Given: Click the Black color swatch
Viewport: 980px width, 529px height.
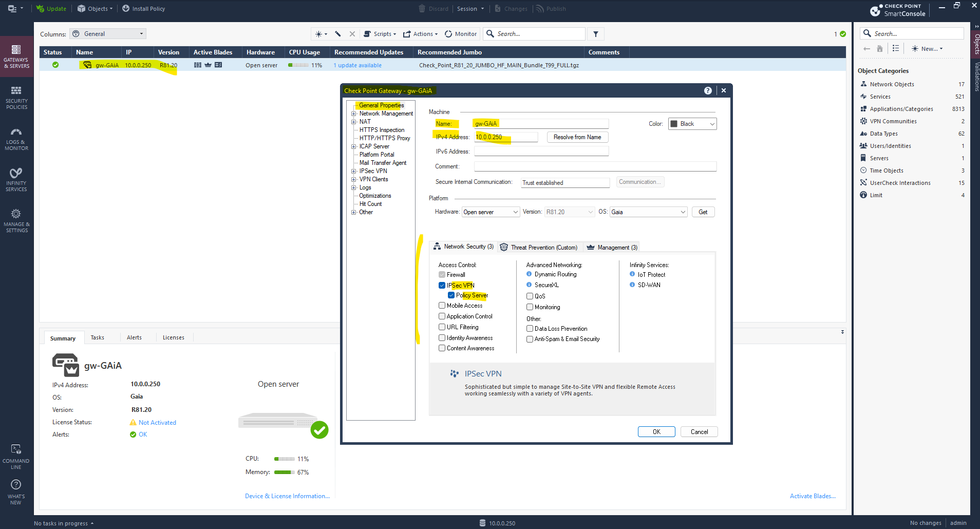Looking at the screenshot, I should coord(674,124).
